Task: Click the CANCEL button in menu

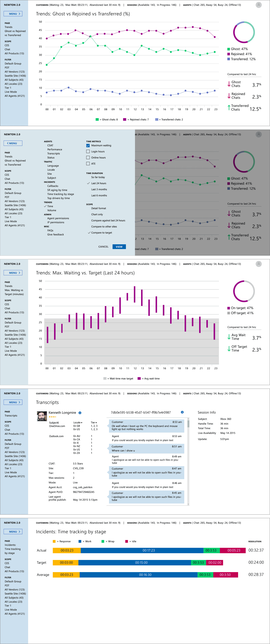Action: point(103,247)
